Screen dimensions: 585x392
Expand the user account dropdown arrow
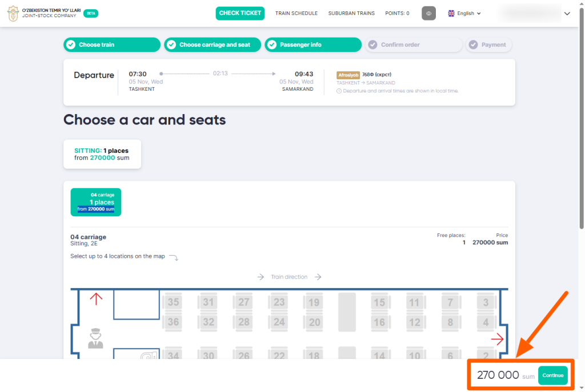[567, 14]
